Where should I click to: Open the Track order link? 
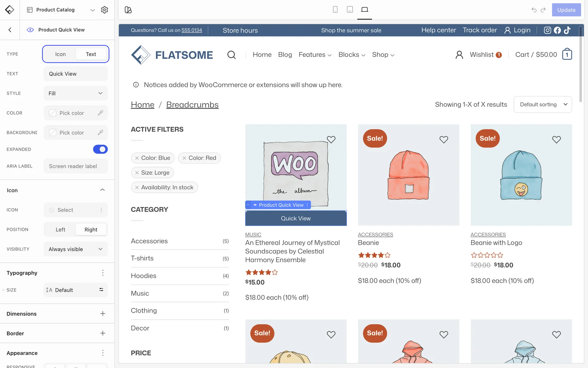tap(480, 30)
